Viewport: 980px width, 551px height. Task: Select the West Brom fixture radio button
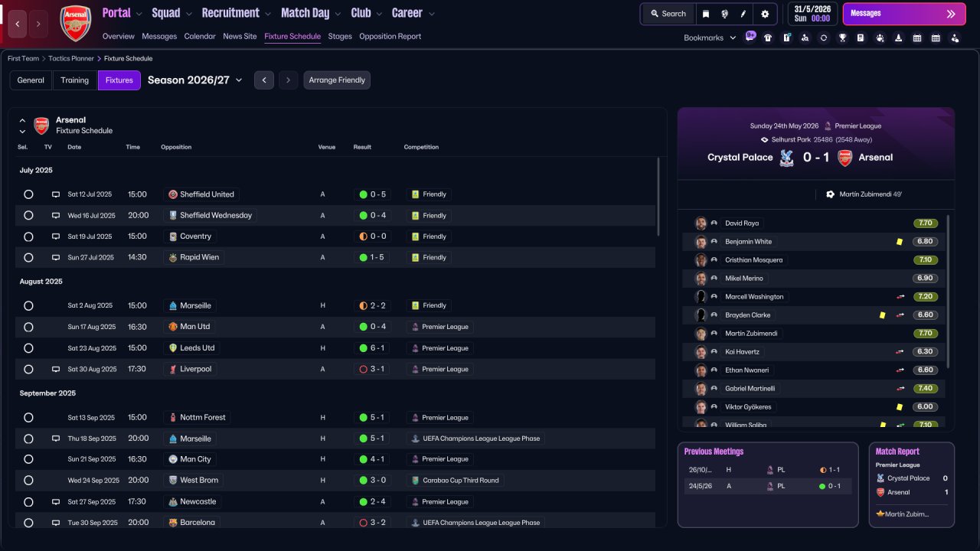(x=28, y=481)
